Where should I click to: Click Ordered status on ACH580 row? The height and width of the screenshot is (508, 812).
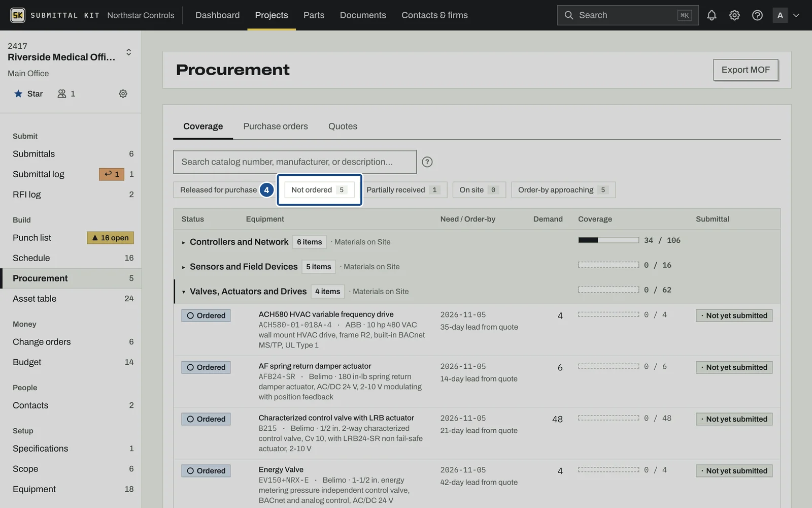(x=206, y=315)
